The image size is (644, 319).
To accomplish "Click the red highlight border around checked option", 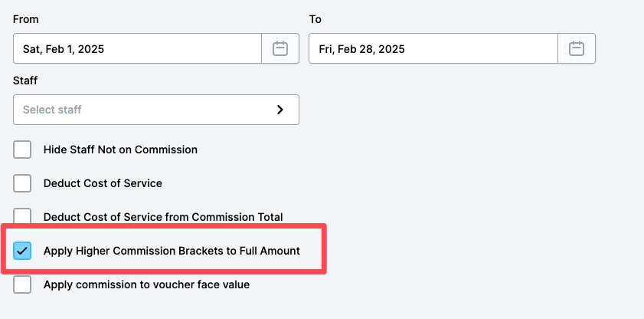I will click(x=165, y=225).
